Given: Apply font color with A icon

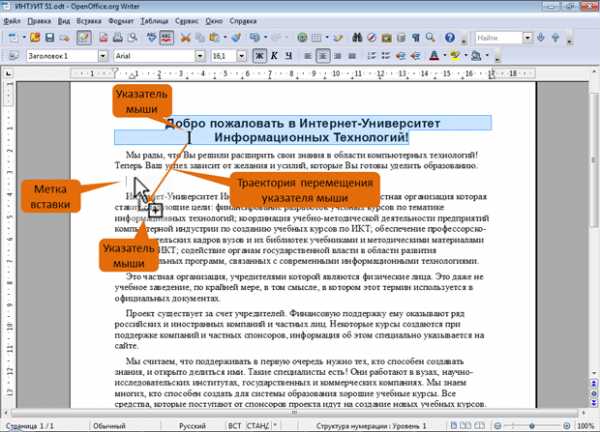Looking at the screenshot, I should coord(434,56).
